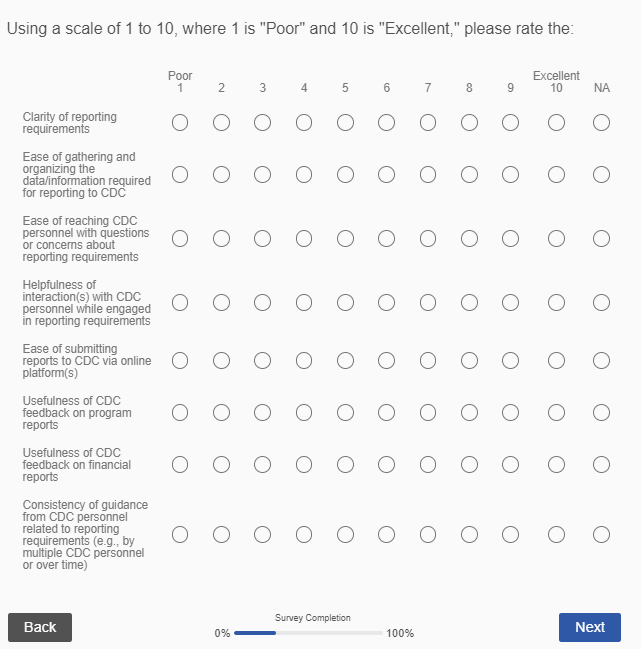Select NA for Consistency of guidance row

pyautogui.click(x=601, y=535)
